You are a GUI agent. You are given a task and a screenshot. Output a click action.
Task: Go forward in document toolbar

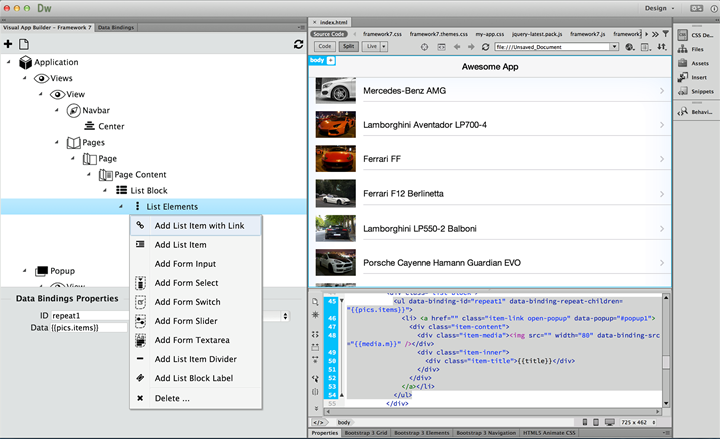471,47
